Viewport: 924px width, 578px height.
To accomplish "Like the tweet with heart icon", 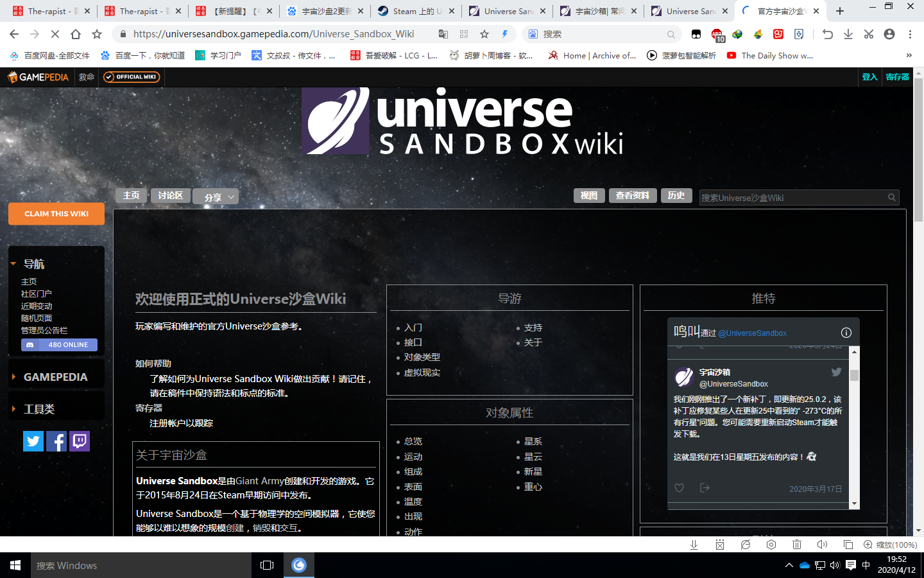I will coord(680,488).
